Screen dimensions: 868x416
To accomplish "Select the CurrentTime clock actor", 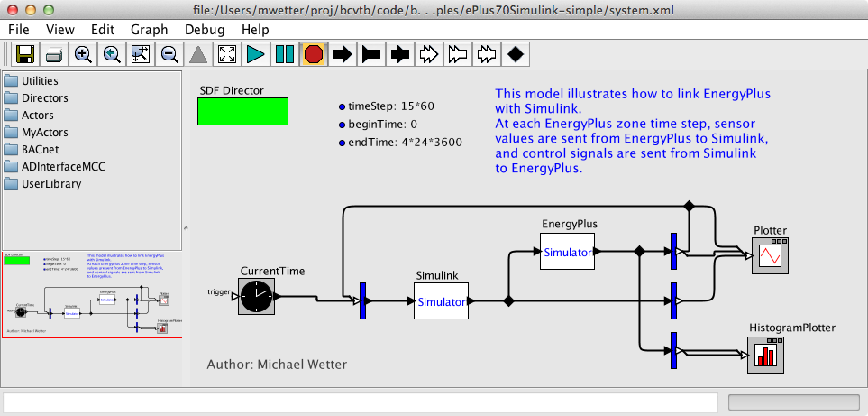I will [x=256, y=296].
